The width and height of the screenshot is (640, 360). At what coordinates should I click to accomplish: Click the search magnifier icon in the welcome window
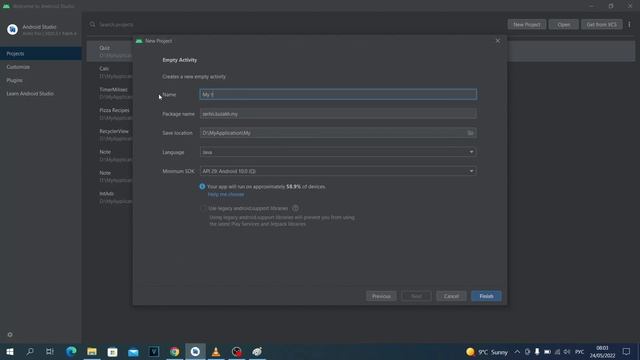click(93, 24)
